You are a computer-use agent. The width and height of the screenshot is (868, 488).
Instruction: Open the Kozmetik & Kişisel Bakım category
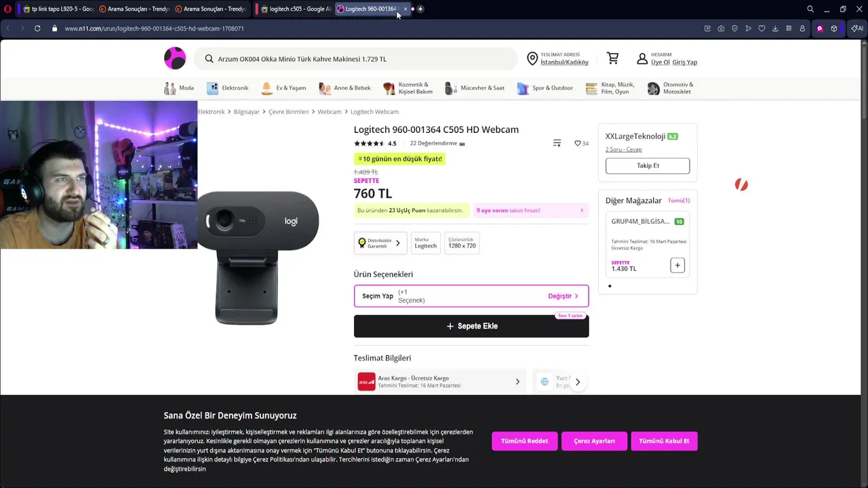click(408, 88)
